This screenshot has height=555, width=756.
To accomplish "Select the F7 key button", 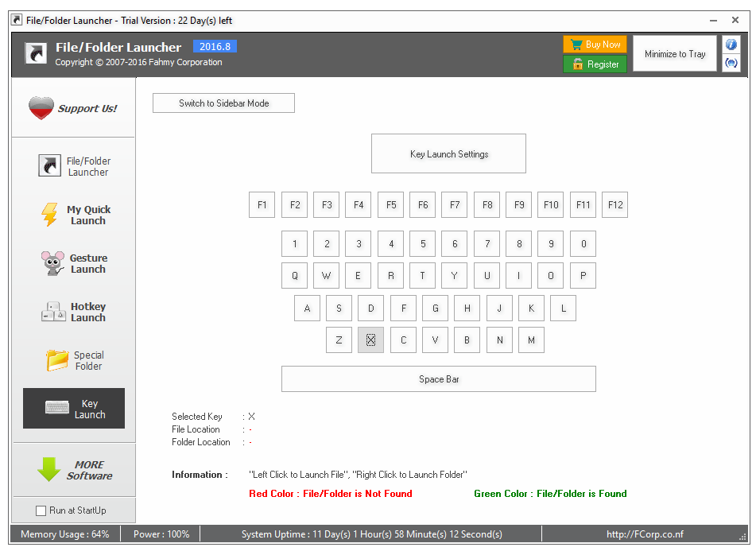I will [x=455, y=205].
